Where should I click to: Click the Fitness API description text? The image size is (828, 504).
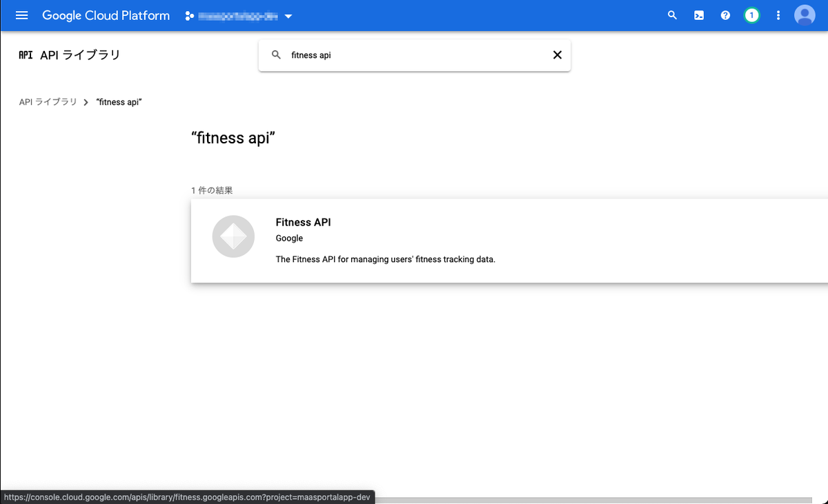[386, 260]
